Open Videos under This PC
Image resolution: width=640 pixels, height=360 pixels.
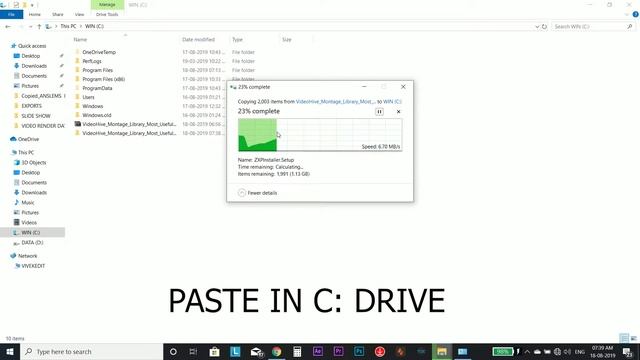tap(29, 222)
